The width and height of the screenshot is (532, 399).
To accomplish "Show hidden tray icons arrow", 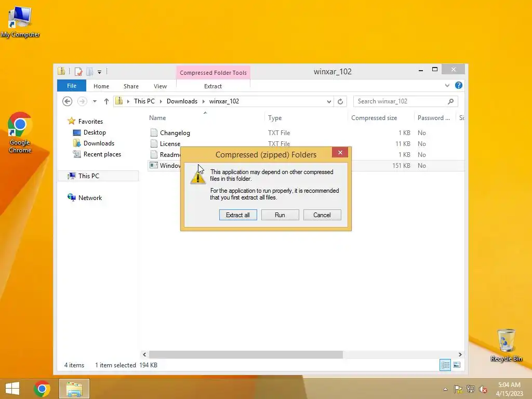I will [x=445, y=389].
